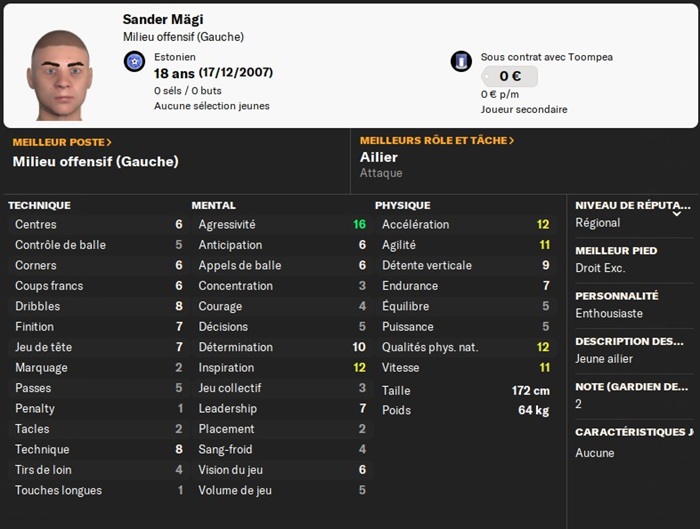Image resolution: width=700 pixels, height=529 pixels.
Task: Select the Accélération attribute row
Action: click(x=465, y=225)
